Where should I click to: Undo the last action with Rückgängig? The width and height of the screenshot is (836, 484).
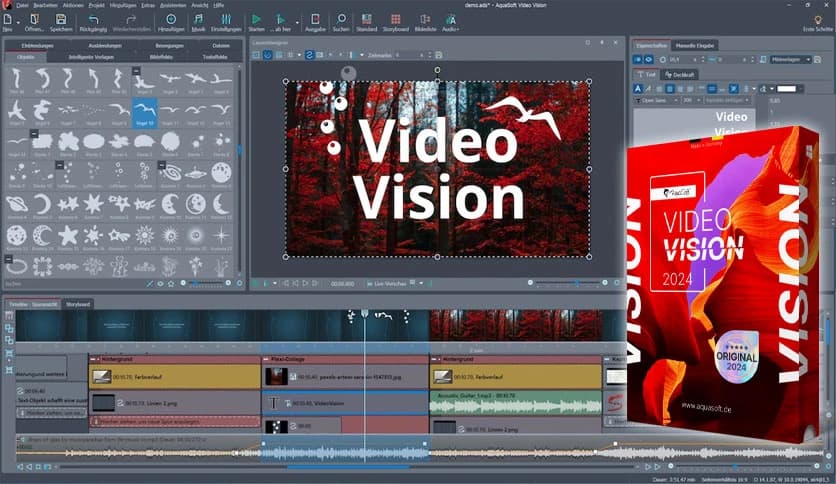click(93, 20)
